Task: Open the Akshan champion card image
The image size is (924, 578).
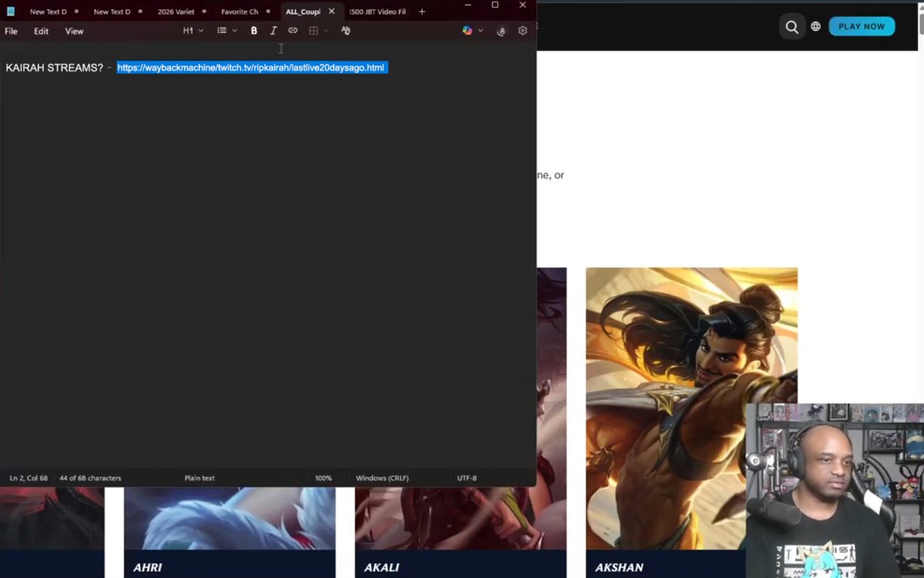Action: pyautogui.click(x=691, y=408)
